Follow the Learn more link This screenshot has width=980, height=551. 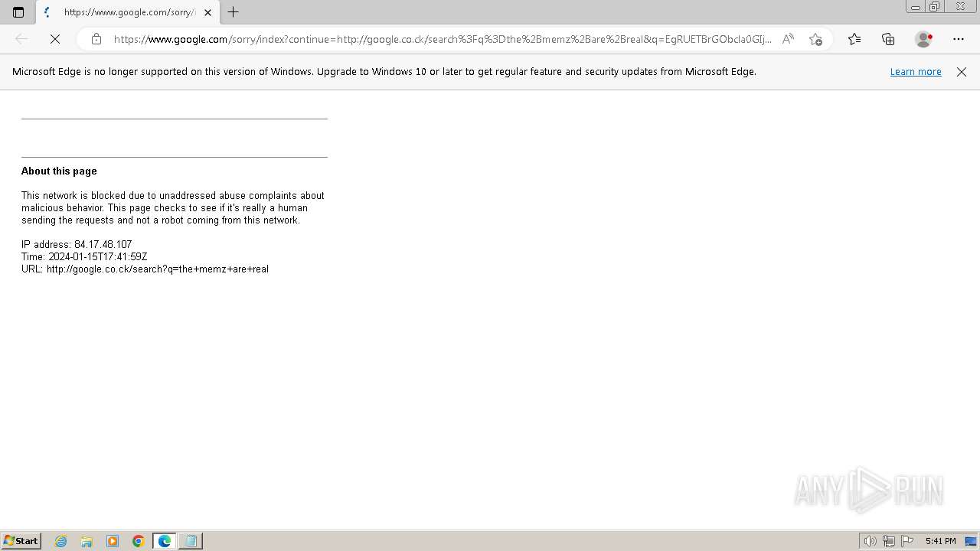click(x=916, y=72)
